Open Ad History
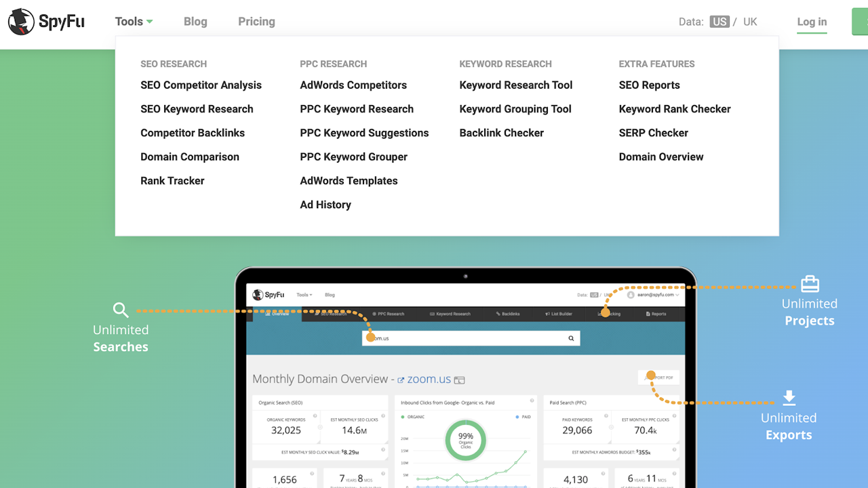The image size is (868, 488). pos(325,205)
